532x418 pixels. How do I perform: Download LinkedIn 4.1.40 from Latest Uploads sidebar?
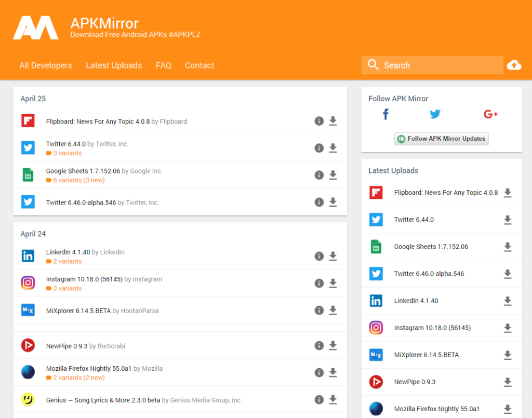(508, 301)
